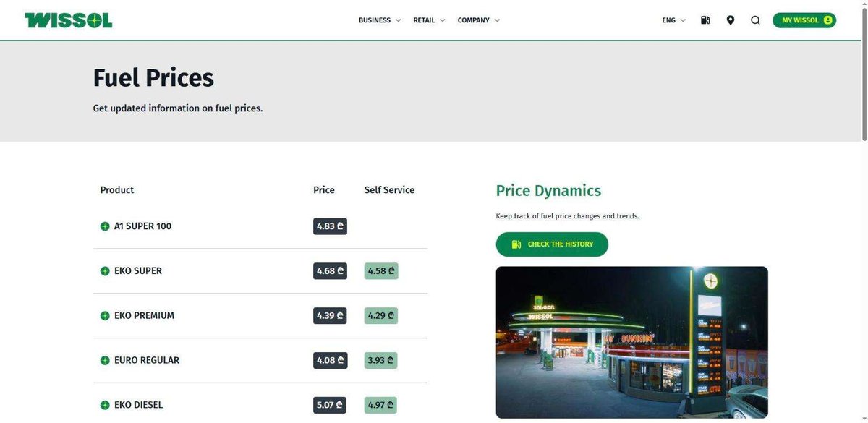868x423 pixels.
Task: Open the ENG language dropdown
Action: point(674,20)
